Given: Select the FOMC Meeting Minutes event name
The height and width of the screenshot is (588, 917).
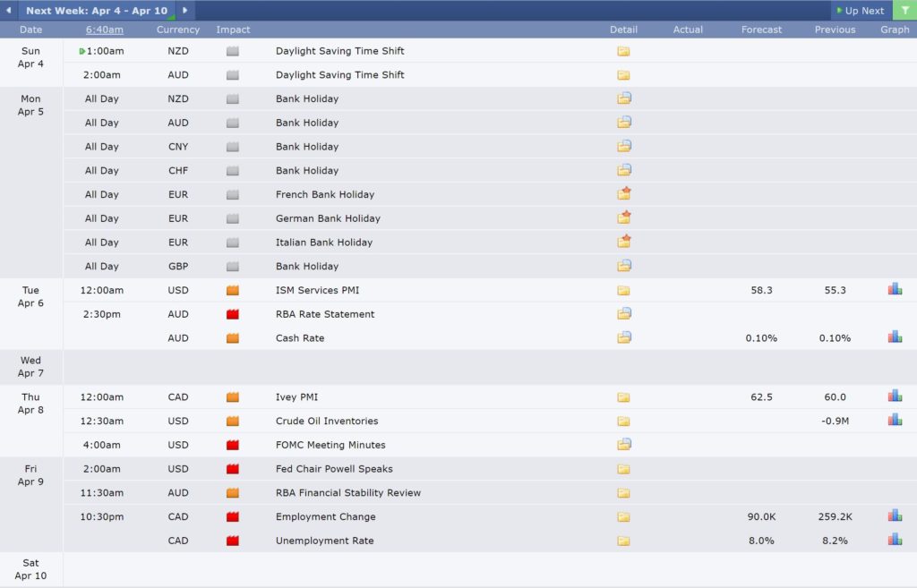Looking at the screenshot, I should click(x=330, y=445).
